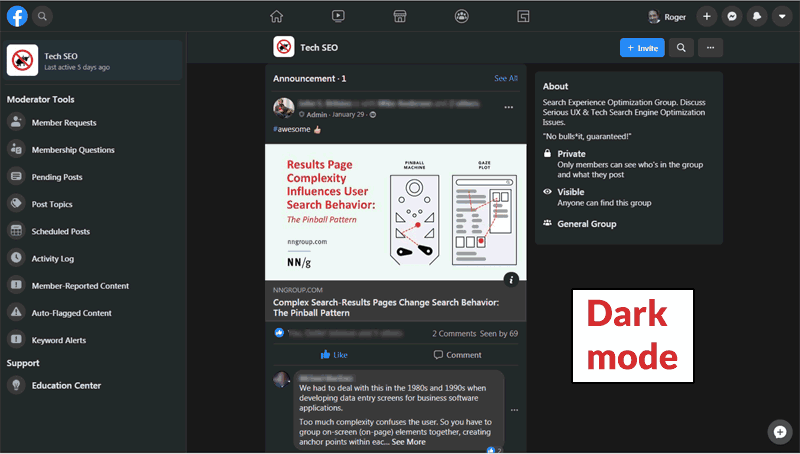Open Education Center text link
Screen dimensions: 800x454
click(66, 386)
